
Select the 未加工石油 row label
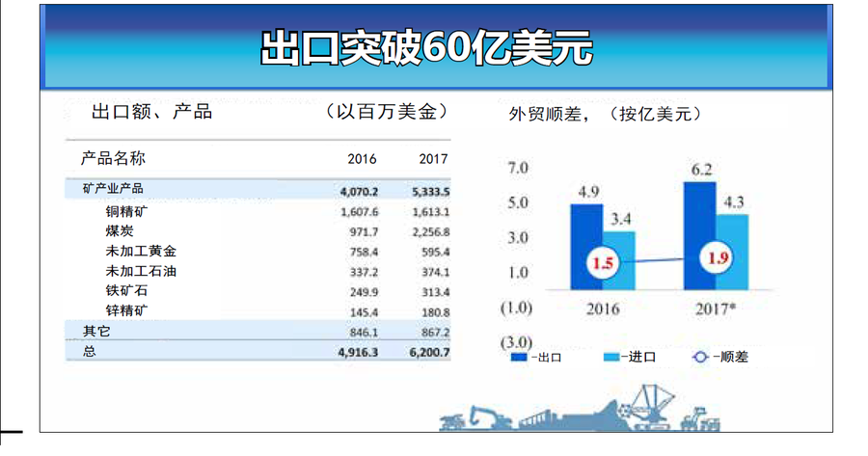point(141,271)
